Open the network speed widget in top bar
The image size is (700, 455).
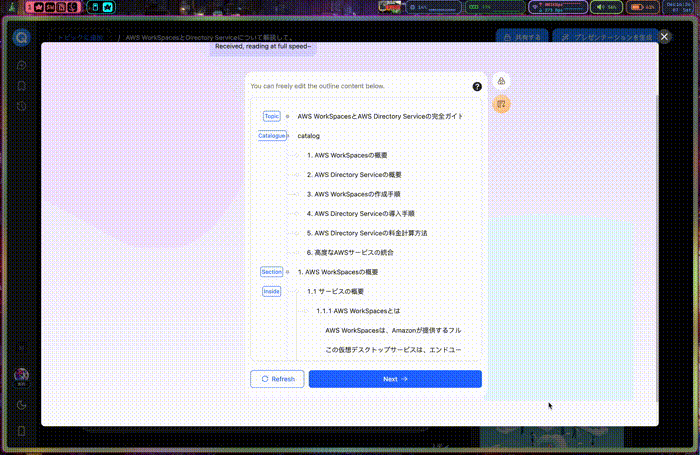(x=558, y=7)
